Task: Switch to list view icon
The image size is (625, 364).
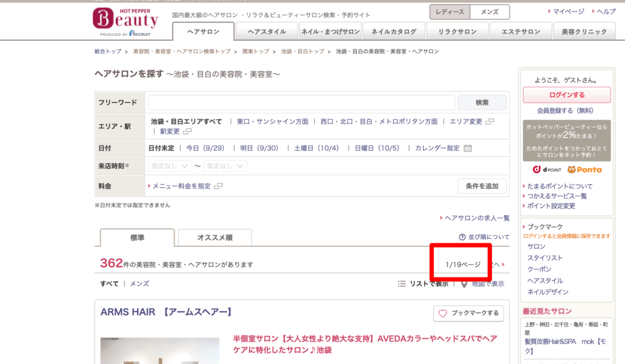Action: coord(402,284)
